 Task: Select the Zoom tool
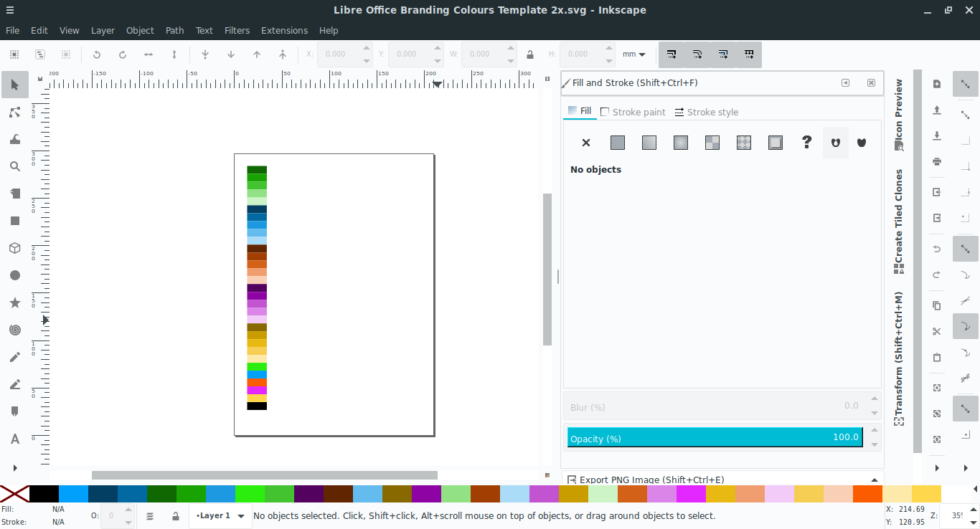coord(14,166)
